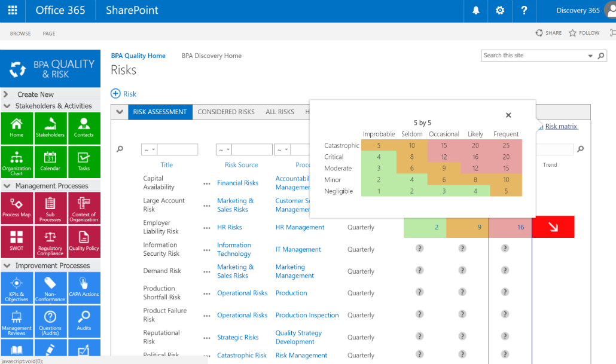Open the Risk Source filter operator dropdown
Screen dimensions: 616x364
point(224,149)
